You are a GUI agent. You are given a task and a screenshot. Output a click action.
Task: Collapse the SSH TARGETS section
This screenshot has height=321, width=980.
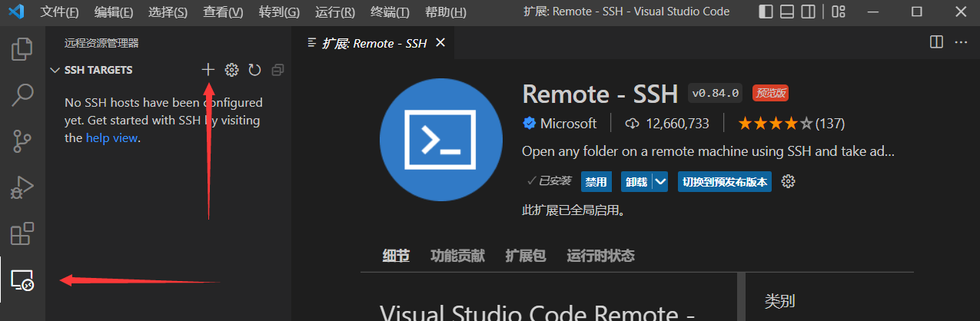(55, 70)
